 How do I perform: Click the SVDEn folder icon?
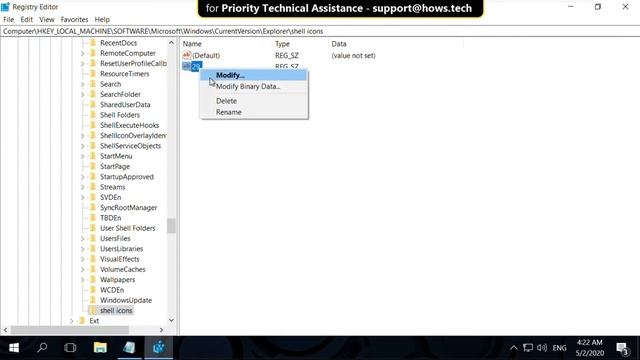[93, 197]
